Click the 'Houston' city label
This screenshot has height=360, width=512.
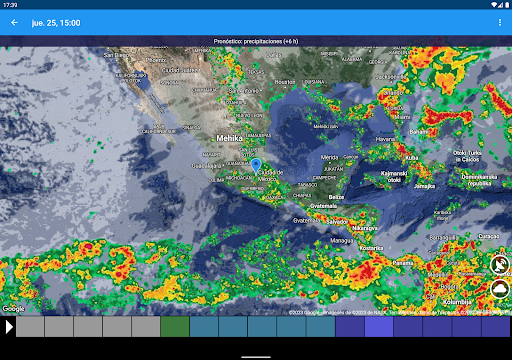click(x=285, y=82)
